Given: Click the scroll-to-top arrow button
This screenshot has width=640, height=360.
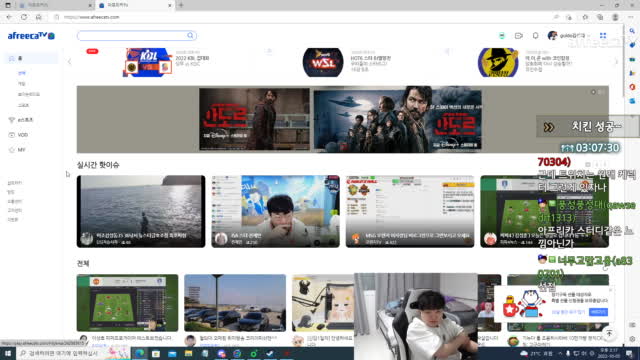Looking at the screenshot, I should click(x=609, y=333).
